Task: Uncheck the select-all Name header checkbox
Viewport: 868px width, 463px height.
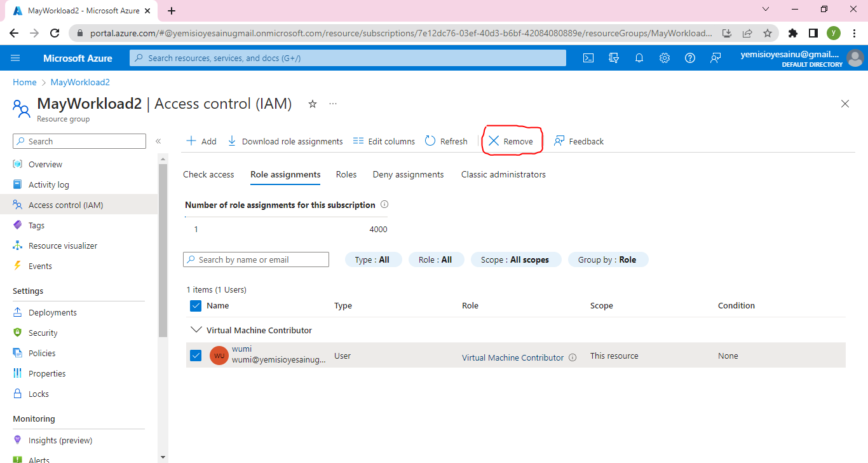Action: coord(196,306)
